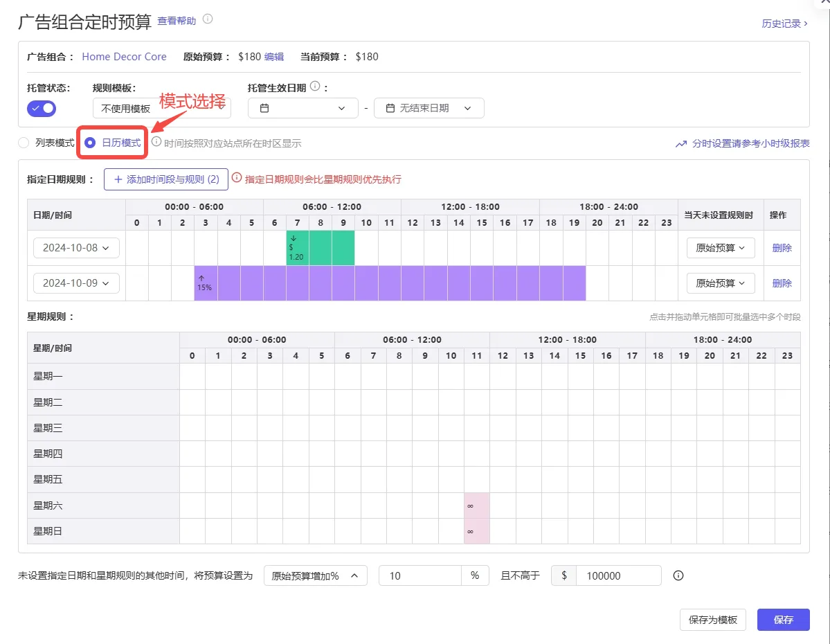Open the 无结束日期 end date dropdown

tap(428, 108)
